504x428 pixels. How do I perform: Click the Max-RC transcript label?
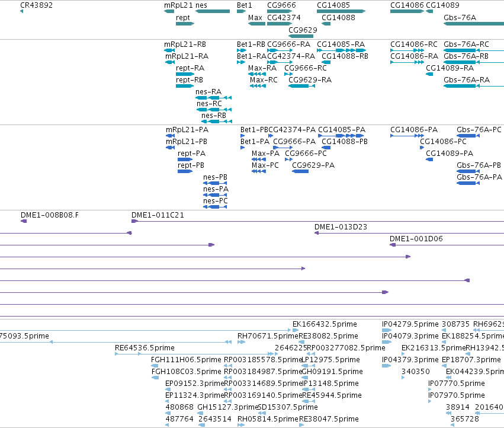point(264,80)
